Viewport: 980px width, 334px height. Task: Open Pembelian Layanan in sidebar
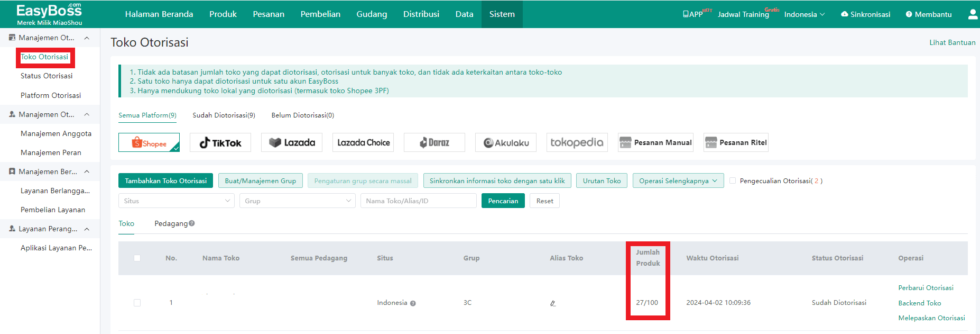53,210
